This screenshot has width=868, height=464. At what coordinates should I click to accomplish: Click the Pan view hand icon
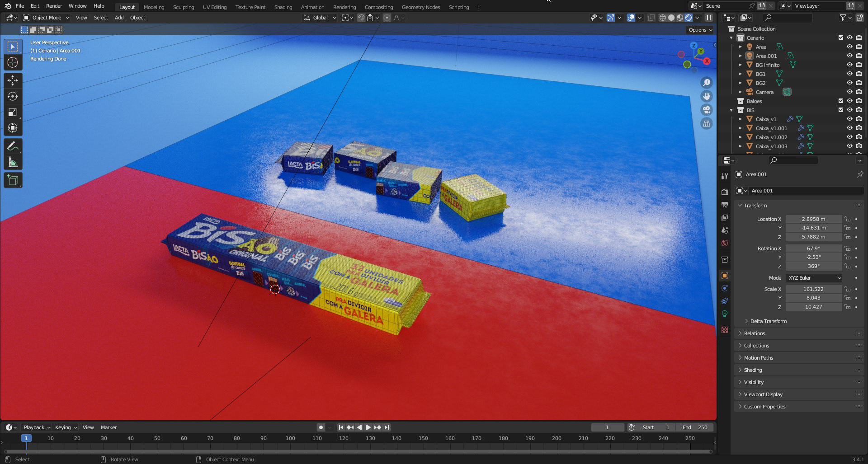[706, 96]
